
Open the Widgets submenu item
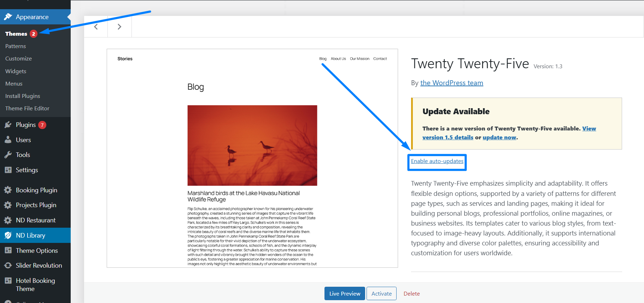tap(16, 71)
